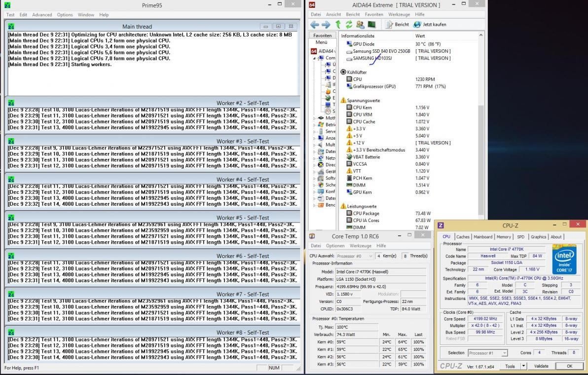The width and height of the screenshot is (588, 375).
Task: Click the CPU-Z Validate button
Action: 541,366
